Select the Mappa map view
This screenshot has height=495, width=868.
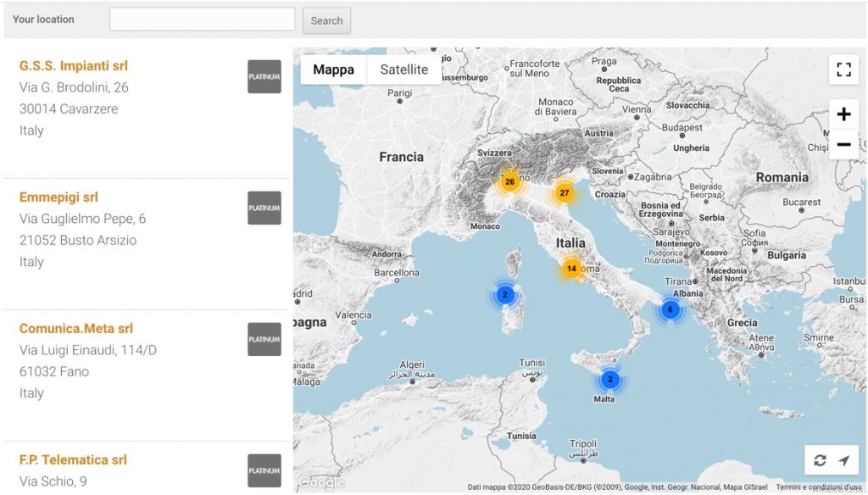[x=333, y=70]
